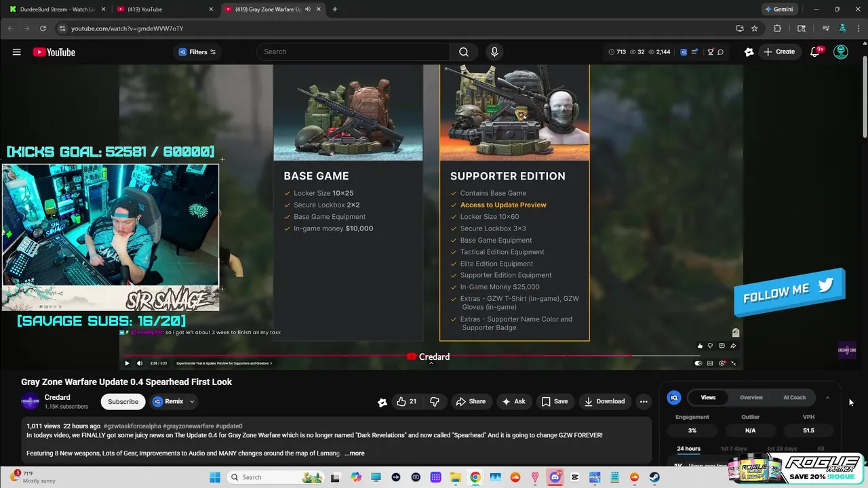
Task: Dislike the video below the player
Action: (x=435, y=401)
